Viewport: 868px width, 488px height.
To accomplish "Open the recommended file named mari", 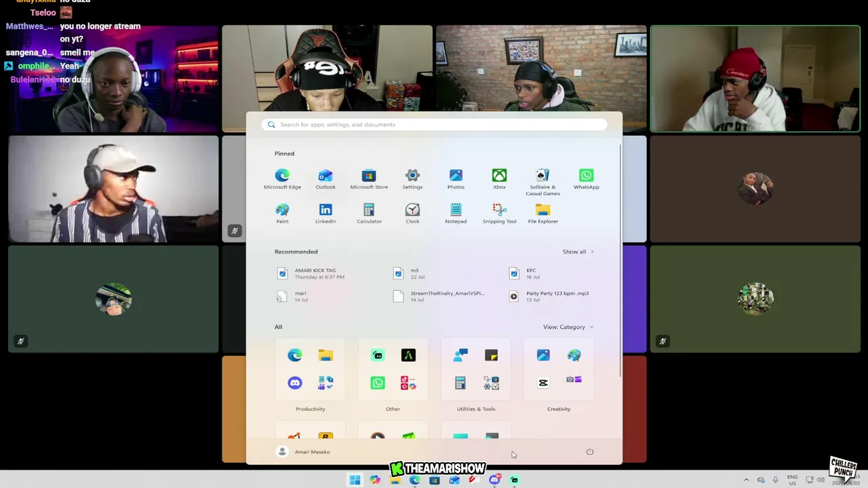I will 293,296.
